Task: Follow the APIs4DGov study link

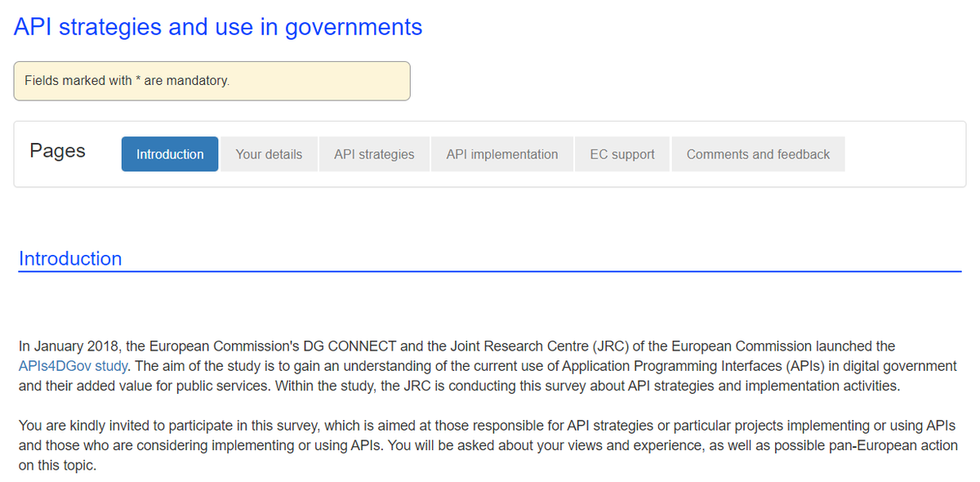Action: point(73,366)
